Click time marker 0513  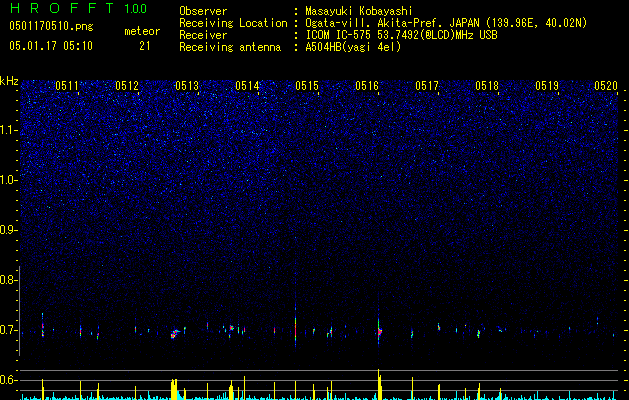(x=187, y=86)
